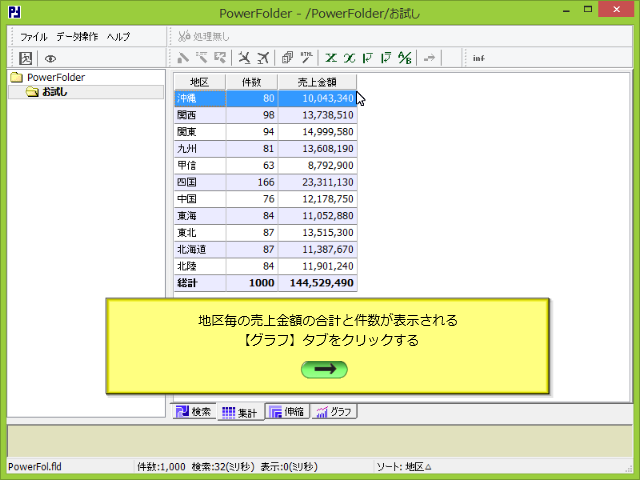Select the 総計 total row label
This screenshot has height=480, width=640.
tap(200, 283)
